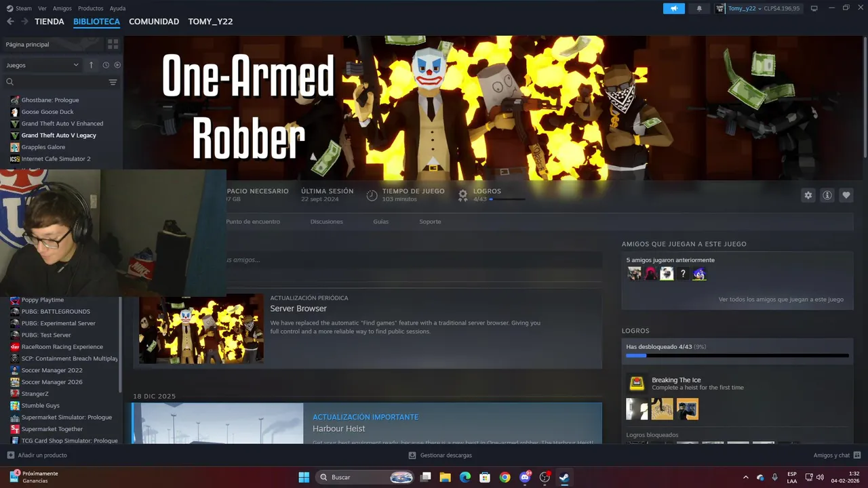Image resolution: width=868 pixels, height=488 pixels.
Task: Click the library search magnifier icon
Action: [10, 82]
